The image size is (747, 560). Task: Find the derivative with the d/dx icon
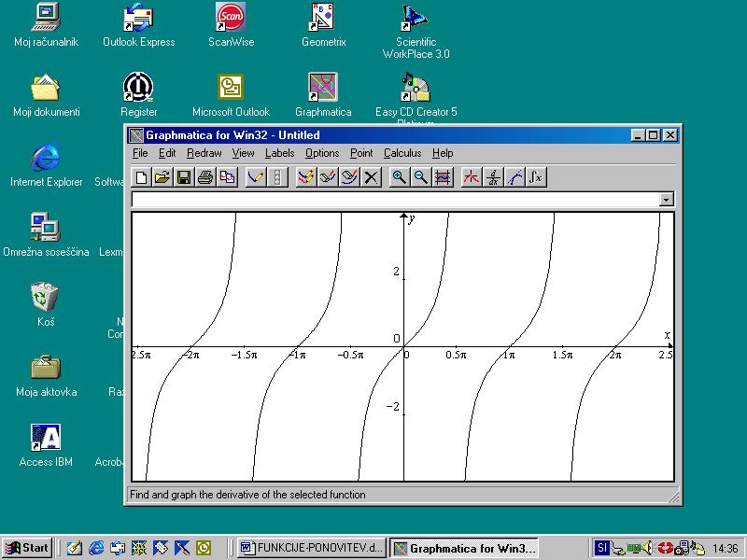pos(493,177)
